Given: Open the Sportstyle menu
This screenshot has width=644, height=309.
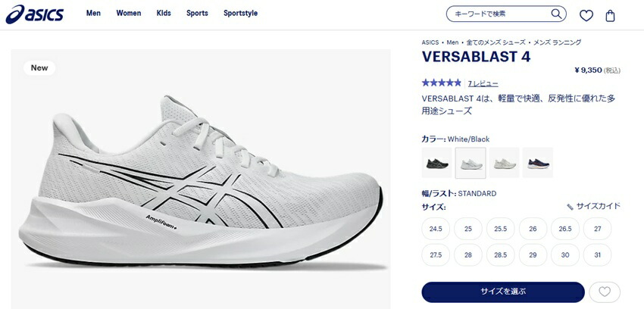Looking at the screenshot, I should click(241, 13).
